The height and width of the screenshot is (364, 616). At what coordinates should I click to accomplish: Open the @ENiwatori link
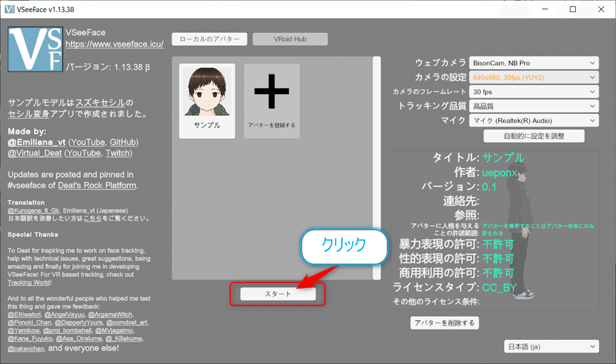pyautogui.click(x=24, y=315)
